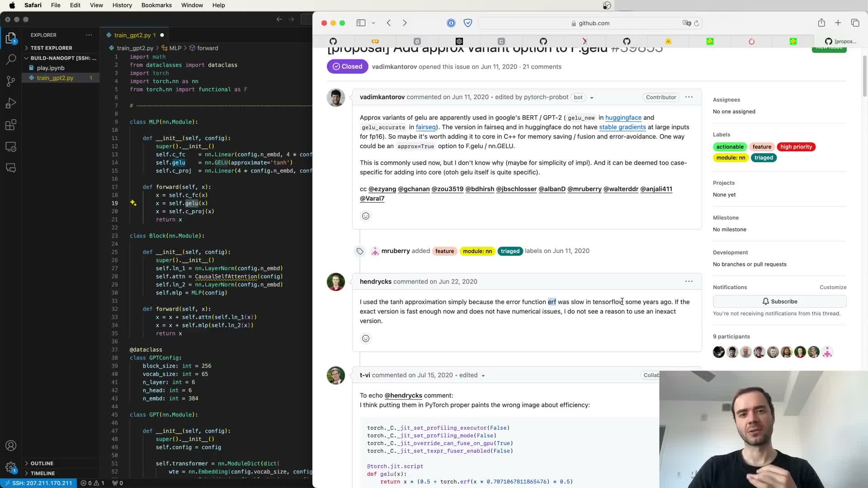Viewport: 868px width, 488px height.
Task: Click the high priority label
Action: [796, 147]
